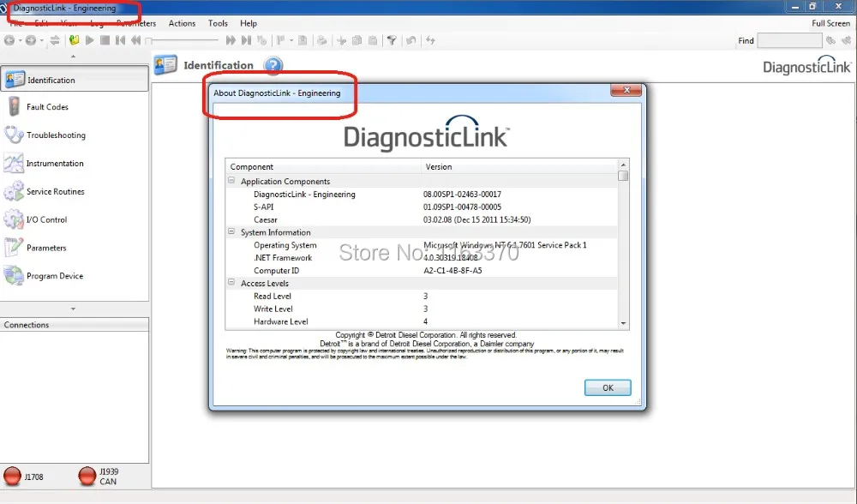Close the About DiagnosticLink dialog
The width and height of the screenshot is (857, 504).
click(x=626, y=90)
